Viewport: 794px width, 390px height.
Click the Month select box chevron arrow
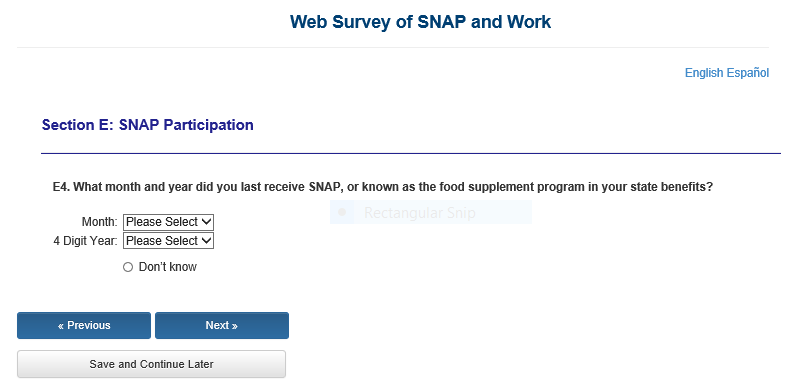tap(206, 222)
